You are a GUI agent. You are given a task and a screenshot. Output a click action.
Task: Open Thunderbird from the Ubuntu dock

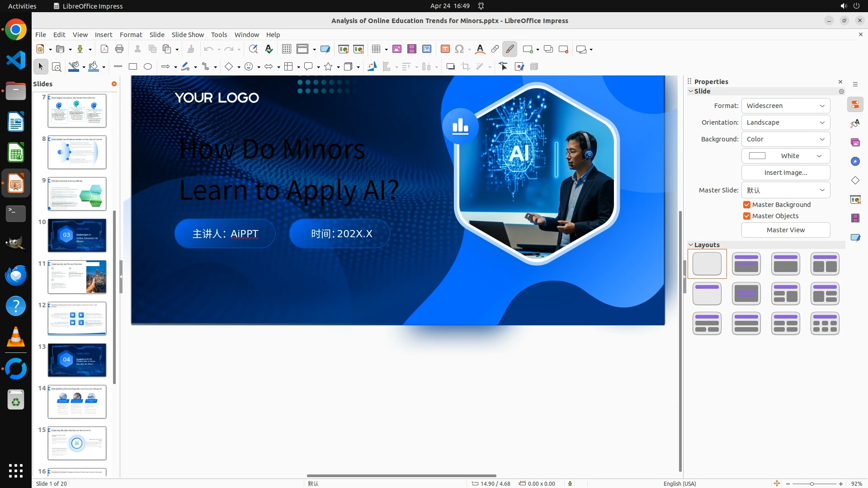[16, 276]
